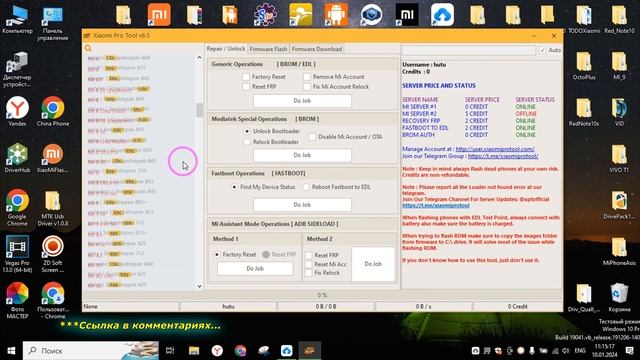Open the MTK Usb Driver v1.0.8 folder
Image resolution: width=640 pixels, height=360 pixels.
click(x=53, y=207)
